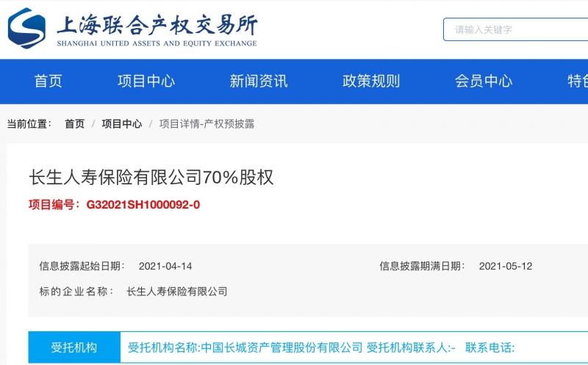588x365 pixels.
Task: Focus the 请输入关键字 search box
Action: click(516, 29)
